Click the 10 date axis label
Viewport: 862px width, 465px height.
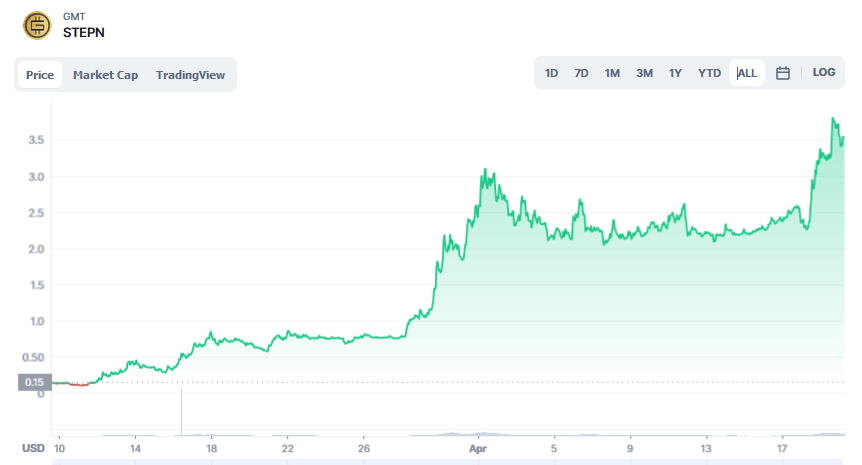click(59, 449)
